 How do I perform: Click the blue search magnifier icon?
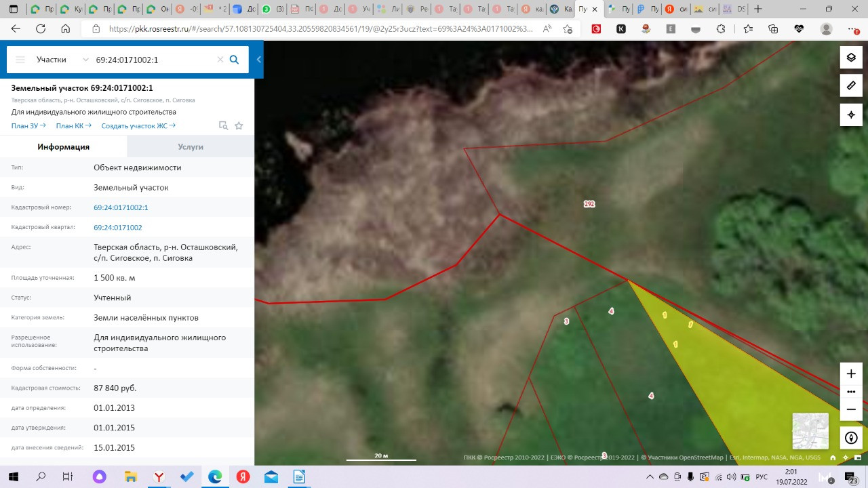pos(234,60)
